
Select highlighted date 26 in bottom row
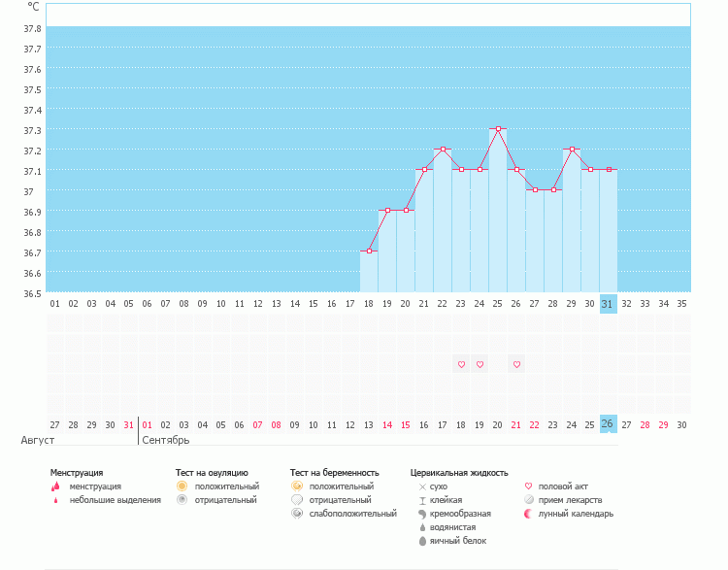[609, 424]
